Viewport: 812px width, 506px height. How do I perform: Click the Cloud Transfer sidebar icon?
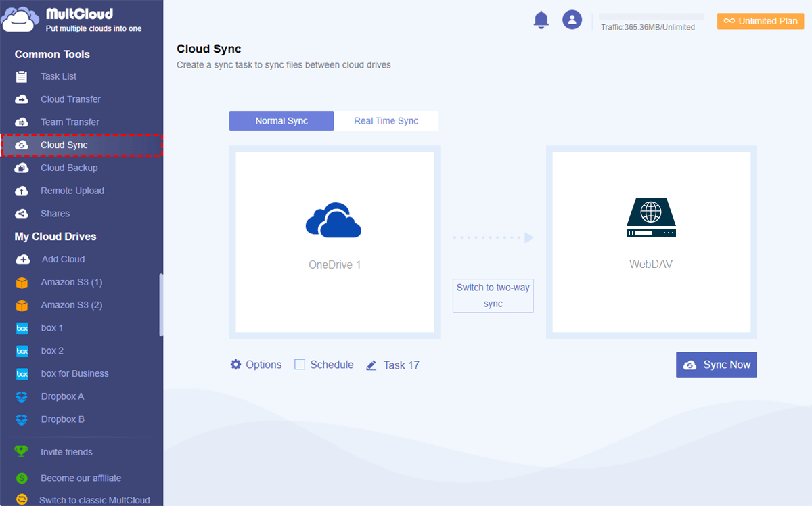(x=22, y=99)
